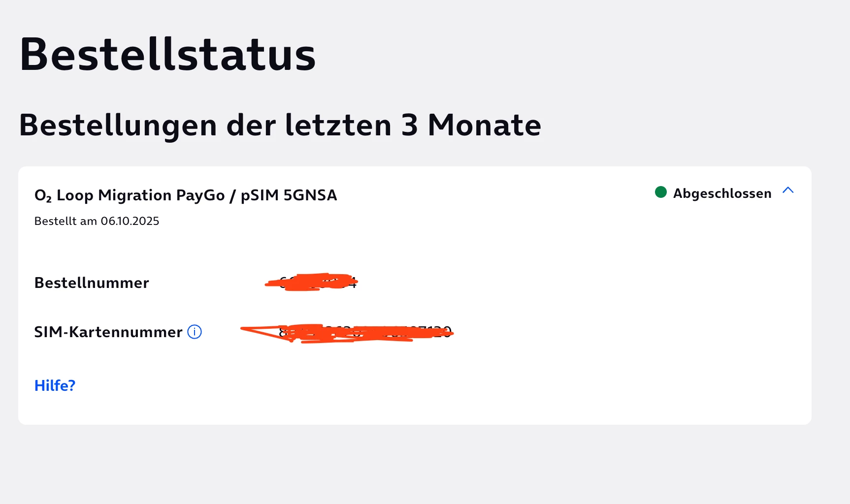Click the word Bestellungen in the subheading

[x=118, y=125]
